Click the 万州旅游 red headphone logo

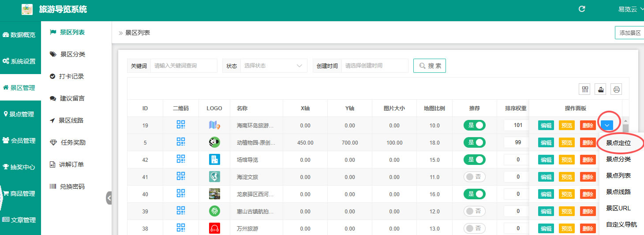[214, 228]
